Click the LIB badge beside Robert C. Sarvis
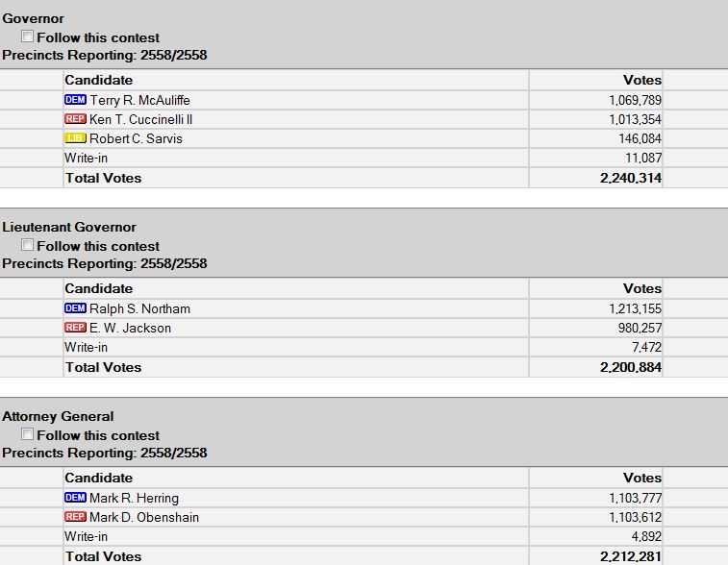728x565 pixels. pos(75,138)
